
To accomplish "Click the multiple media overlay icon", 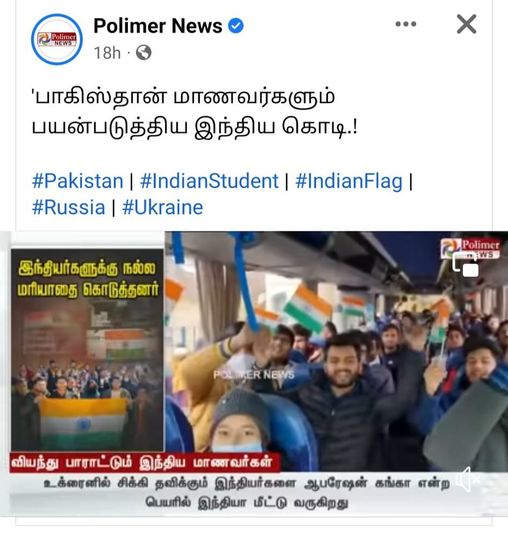I will (x=465, y=264).
